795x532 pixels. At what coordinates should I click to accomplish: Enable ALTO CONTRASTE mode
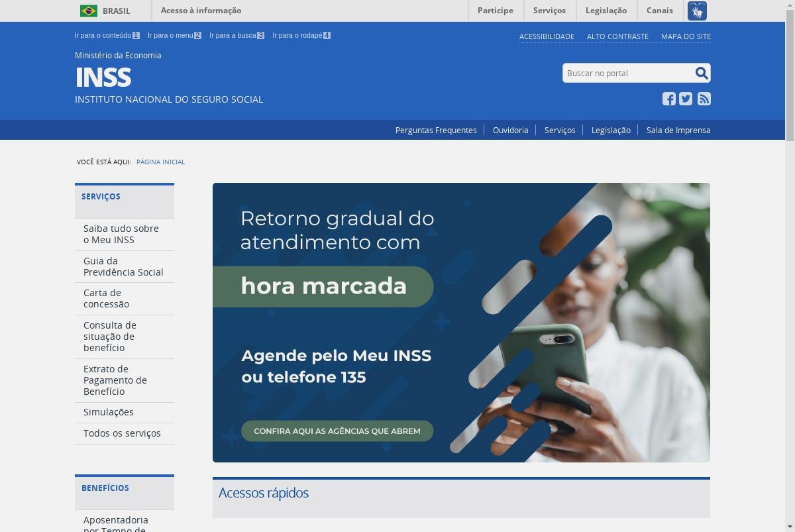tap(617, 36)
